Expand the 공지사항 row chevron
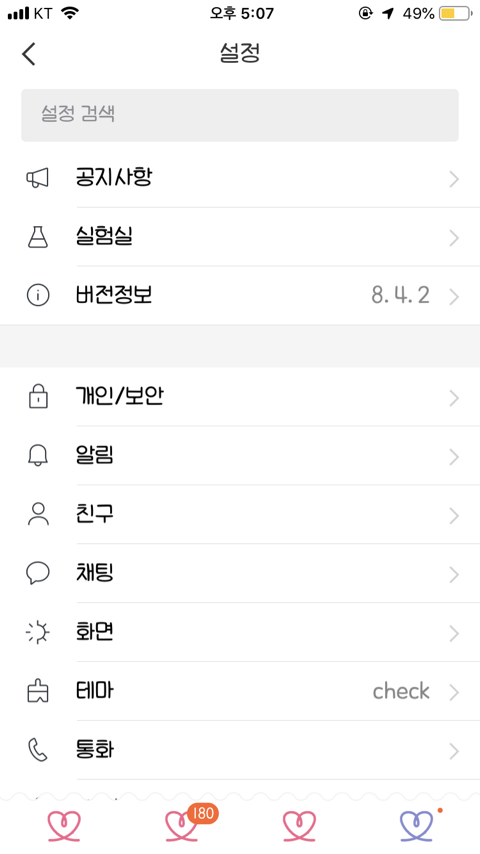The image size is (480, 854). point(454,179)
